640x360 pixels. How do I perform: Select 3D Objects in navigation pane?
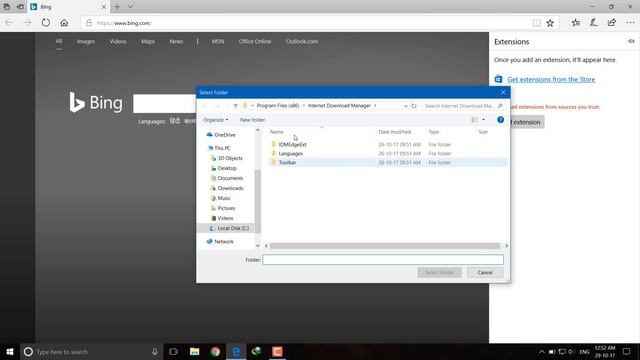point(230,158)
